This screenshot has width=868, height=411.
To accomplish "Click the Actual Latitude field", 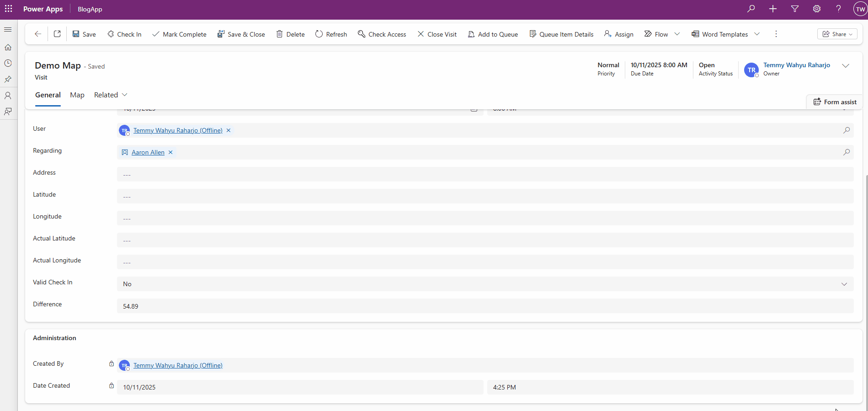I will click(485, 240).
